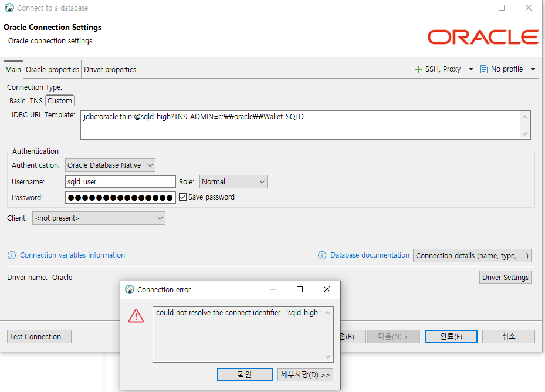Click the JDBC URL field scroll up arrow

525,117
